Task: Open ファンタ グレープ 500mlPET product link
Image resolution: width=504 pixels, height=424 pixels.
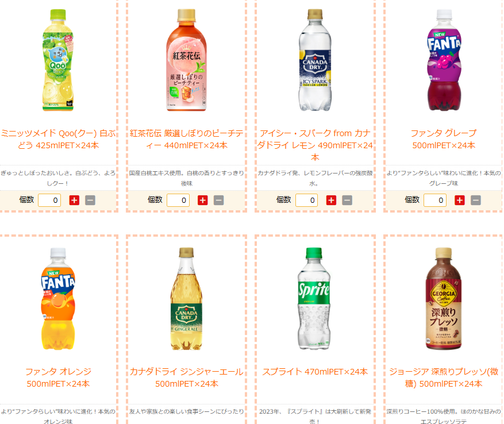Action: 444,139
